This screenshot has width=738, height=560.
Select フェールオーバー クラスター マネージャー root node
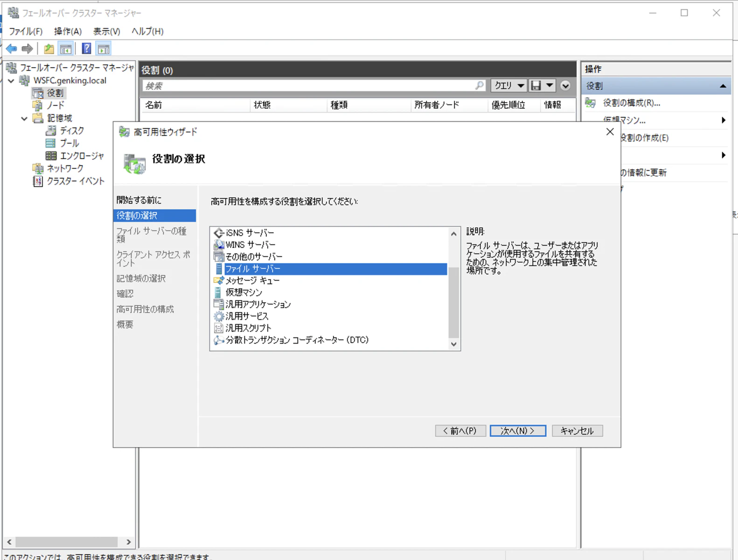[77, 68]
